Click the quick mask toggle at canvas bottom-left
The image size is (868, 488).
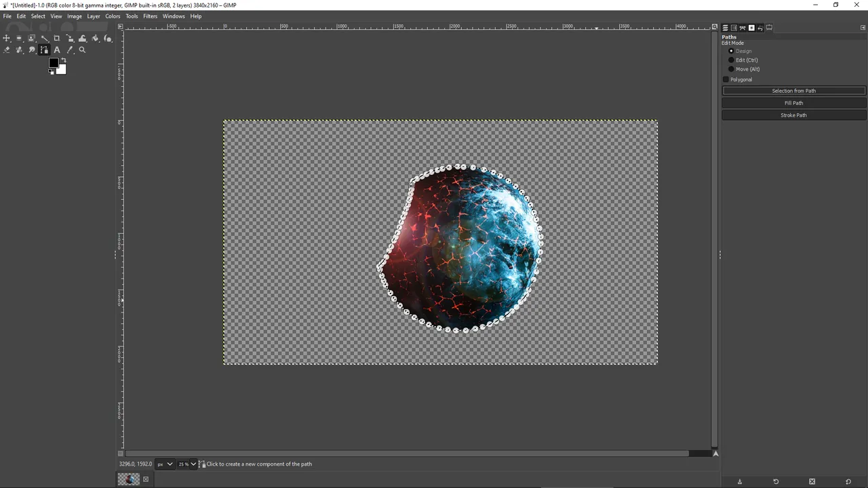coord(121,453)
